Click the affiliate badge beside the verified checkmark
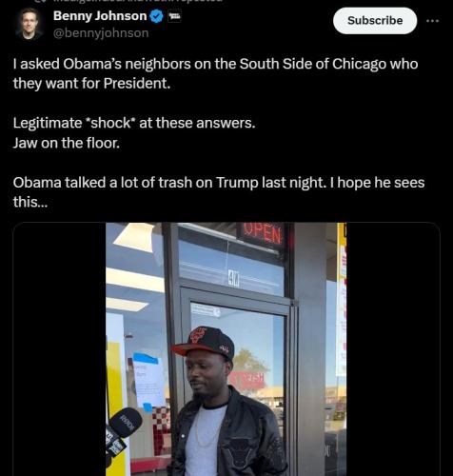The height and width of the screenshot is (476, 453). [x=174, y=16]
